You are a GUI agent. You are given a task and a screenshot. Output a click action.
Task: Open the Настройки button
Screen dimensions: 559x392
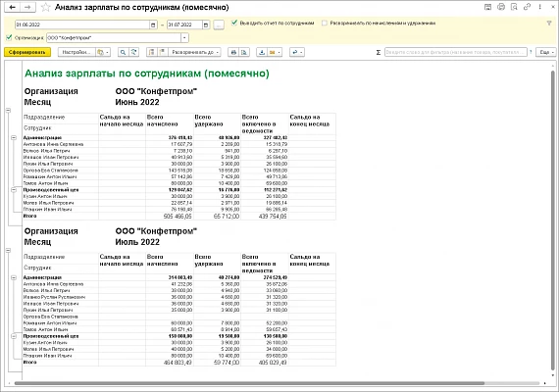tap(76, 52)
